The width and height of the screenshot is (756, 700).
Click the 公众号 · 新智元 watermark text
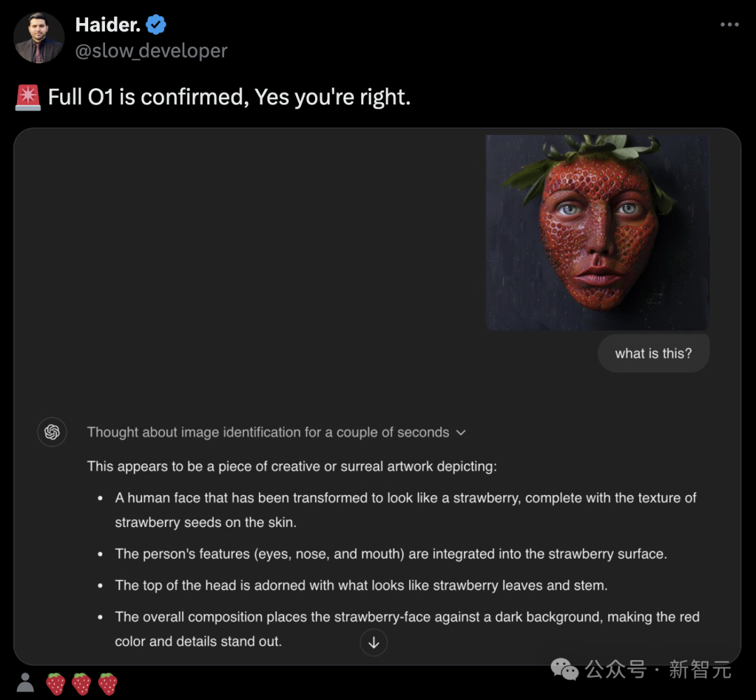coord(658,669)
